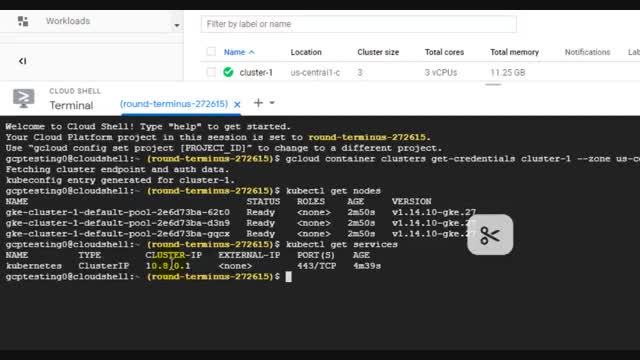Click the Cloud Shell resize handle bar
The height and width of the screenshot is (360, 640).
[493, 84]
